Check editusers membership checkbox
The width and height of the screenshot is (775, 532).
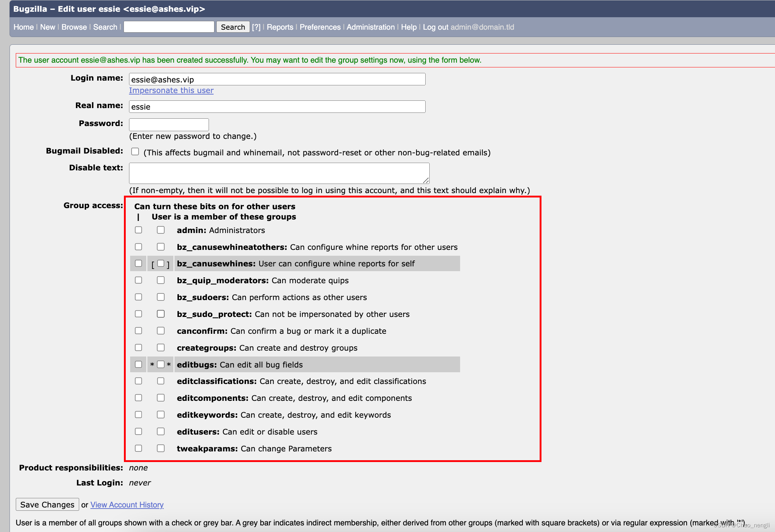tap(161, 432)
